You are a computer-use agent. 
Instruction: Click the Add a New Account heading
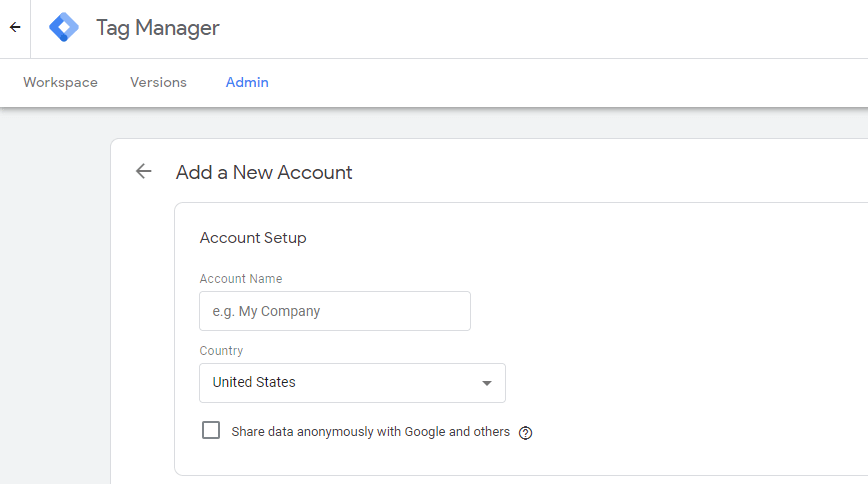[x=264, y=172]
